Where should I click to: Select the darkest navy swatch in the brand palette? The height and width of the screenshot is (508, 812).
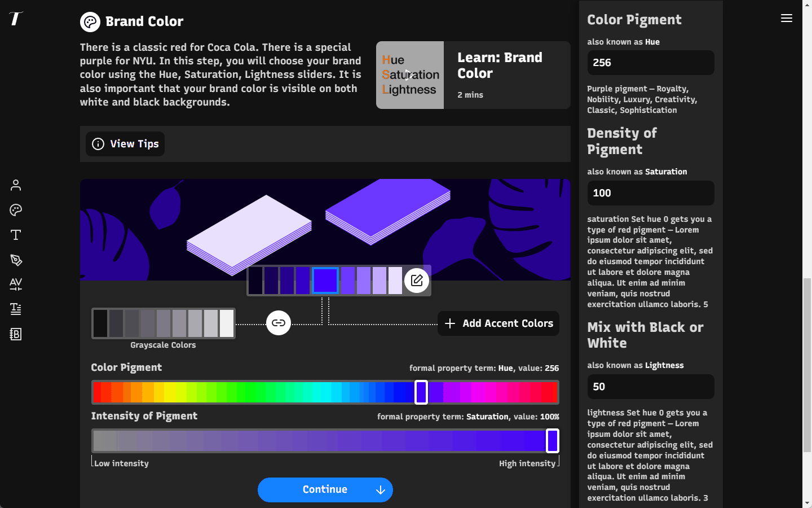[x=255, y=281]
